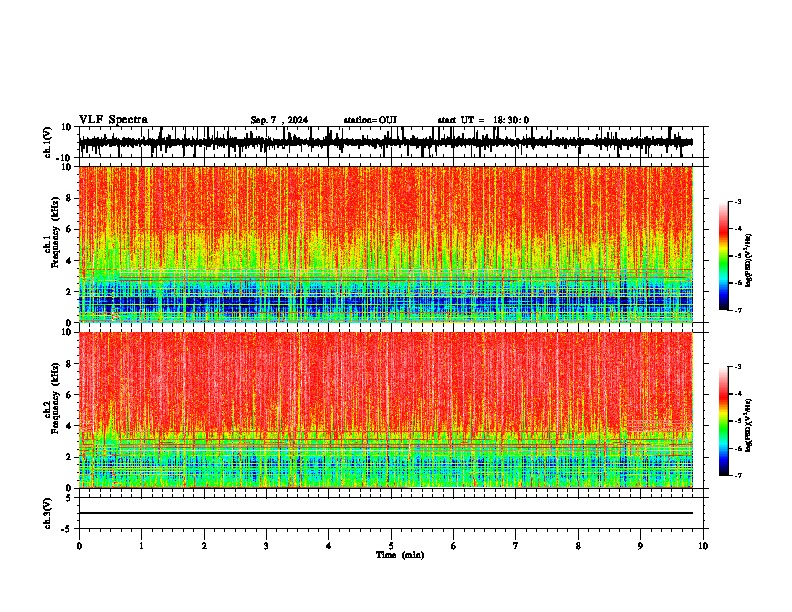This screenshot has height=612, width=792.
Task: Click the ch.2 spectrogram color scale bar
Action: [723, 421]
